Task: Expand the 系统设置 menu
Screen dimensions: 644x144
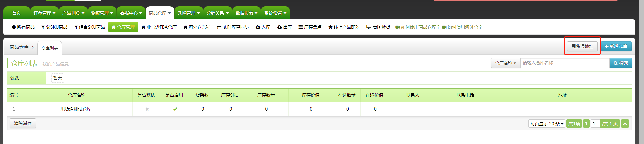Action: point(275,13)
